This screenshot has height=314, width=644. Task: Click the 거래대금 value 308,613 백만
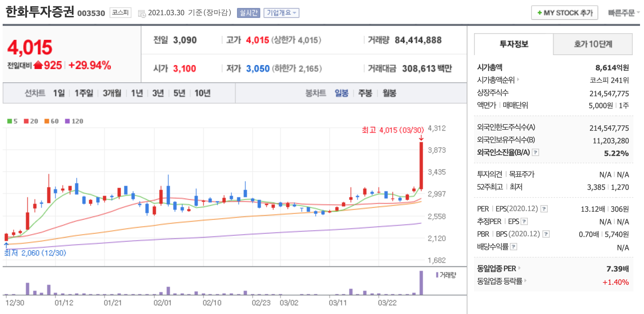[x=427, y=69]
